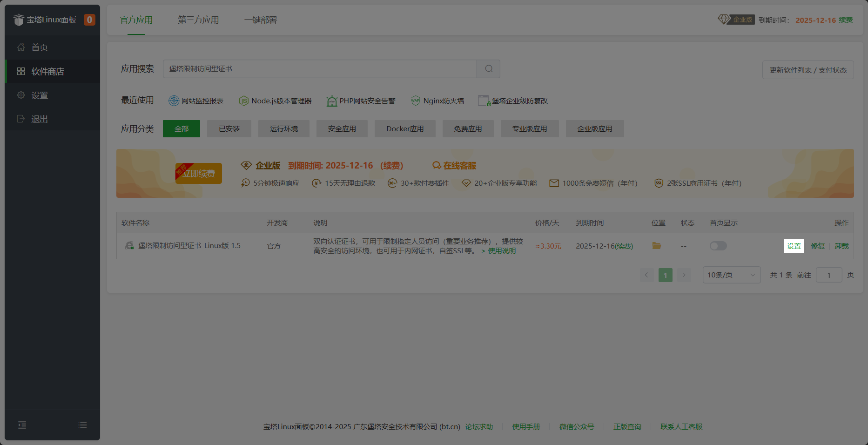Viewport: 868px width, 445px height.
Task: Select the 网站监控报表 icon in recently used
Action: click(x=174, y=101)
